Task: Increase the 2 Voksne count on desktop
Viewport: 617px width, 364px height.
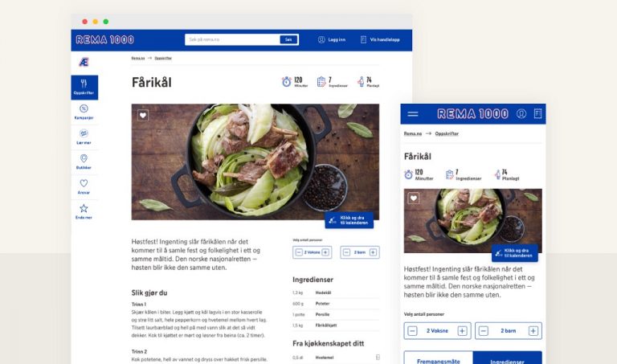Action: (325, 252)
